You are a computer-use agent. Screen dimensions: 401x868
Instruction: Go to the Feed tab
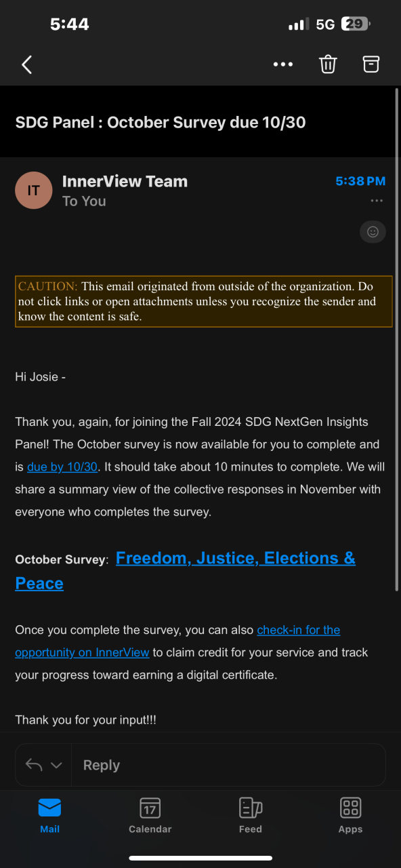[250, 816]
